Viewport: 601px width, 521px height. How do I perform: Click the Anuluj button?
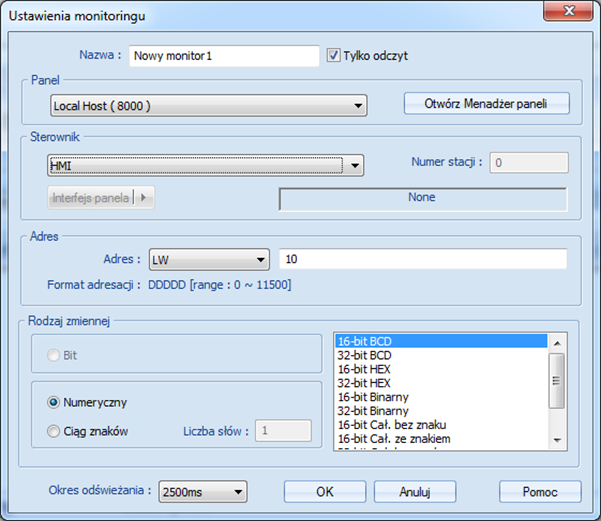(415, 491)
